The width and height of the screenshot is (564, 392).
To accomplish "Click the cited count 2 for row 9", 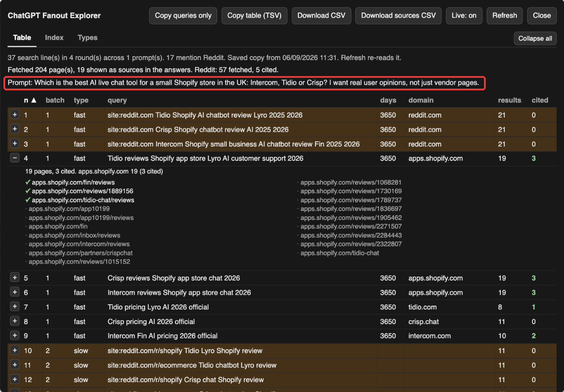I will pos(534,336).
